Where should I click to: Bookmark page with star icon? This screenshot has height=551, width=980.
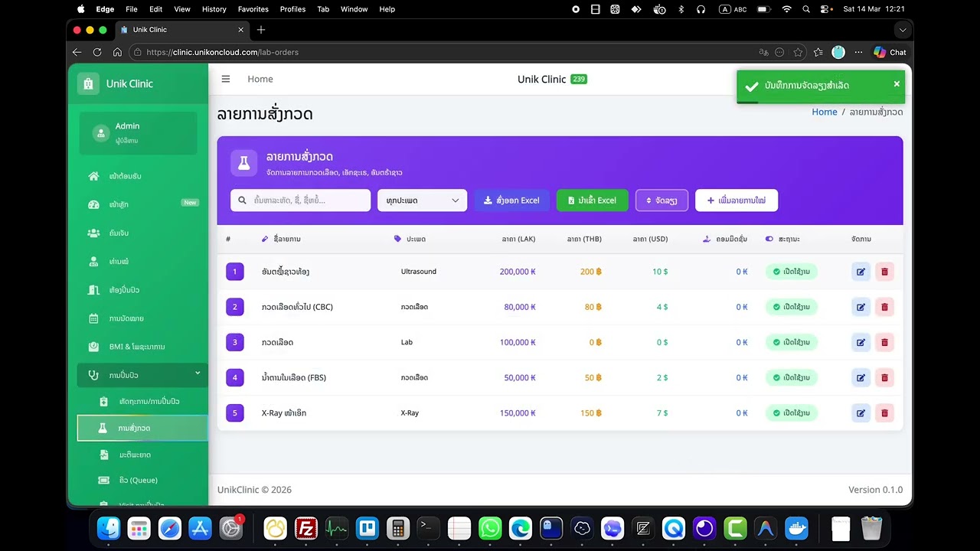pos(799,52)
